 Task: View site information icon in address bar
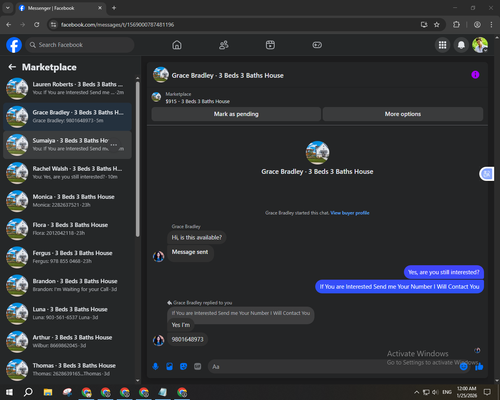(53, 25)
